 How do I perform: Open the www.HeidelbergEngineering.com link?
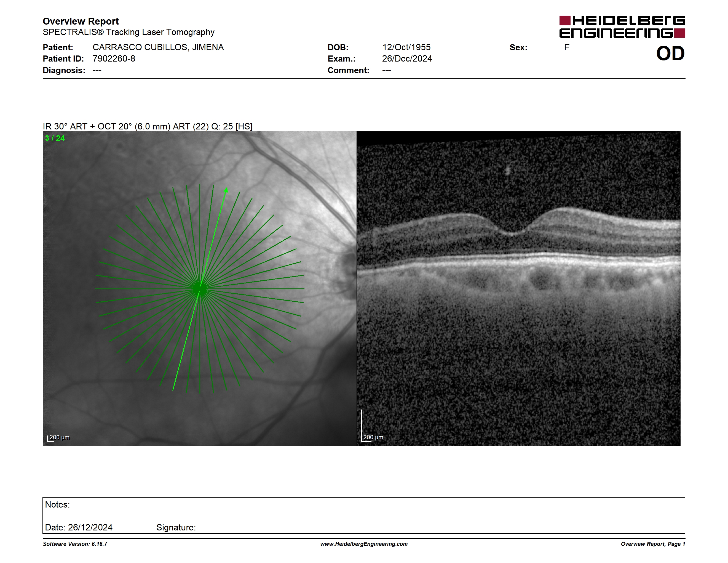point(364,544)
